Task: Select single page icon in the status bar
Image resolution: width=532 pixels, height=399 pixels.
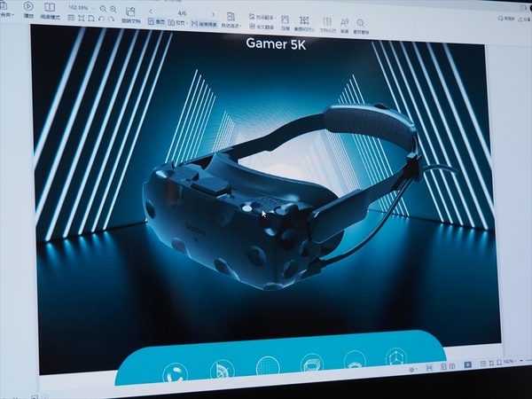Action: [444, 366]
